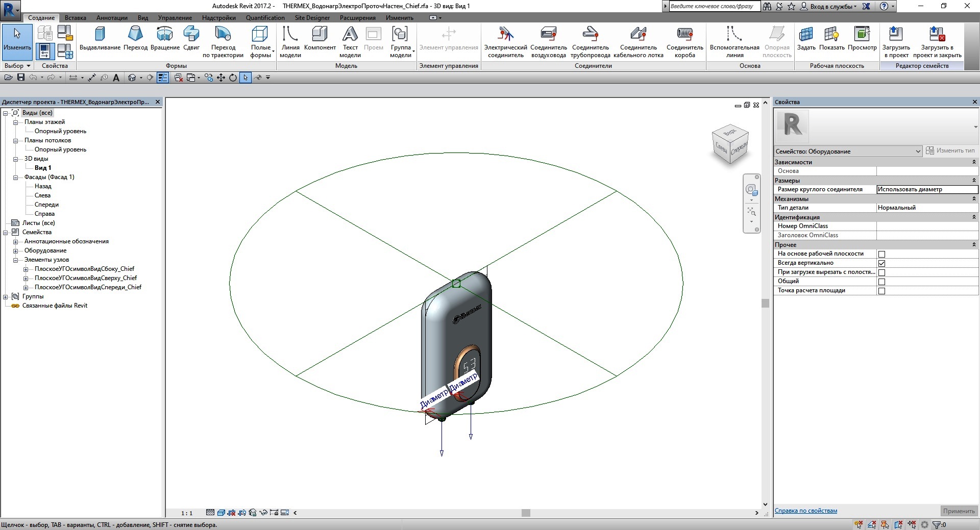Select 'Вид 1' 3D view in browser
The image size is (980, 530).
[x=43, y=168]
